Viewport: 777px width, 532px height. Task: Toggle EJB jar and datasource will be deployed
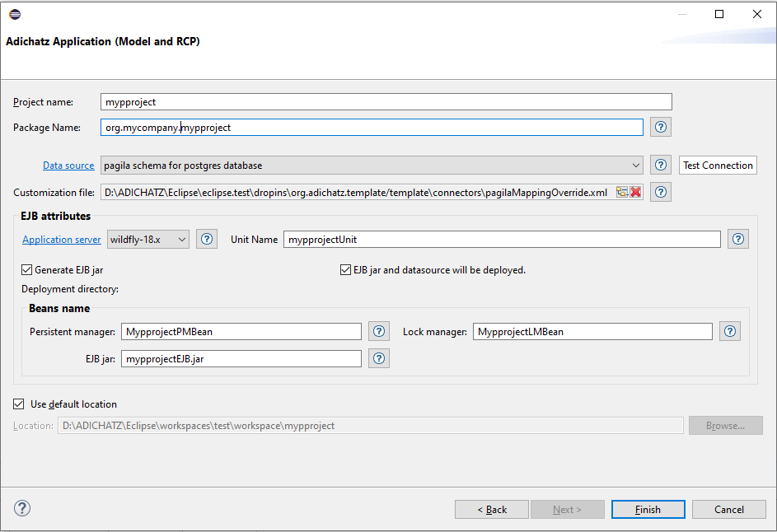pyautogui.click(x=346, y=269)
